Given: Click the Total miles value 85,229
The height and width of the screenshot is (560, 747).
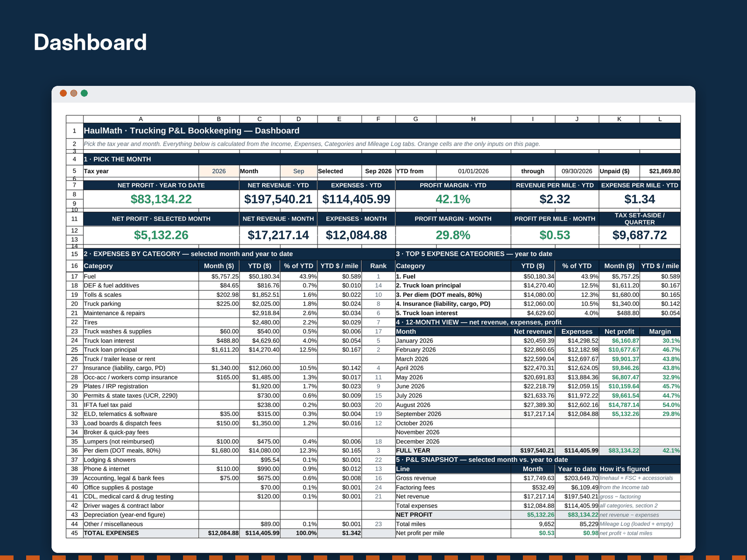Looking at the screenshot, I should point(577,524).
